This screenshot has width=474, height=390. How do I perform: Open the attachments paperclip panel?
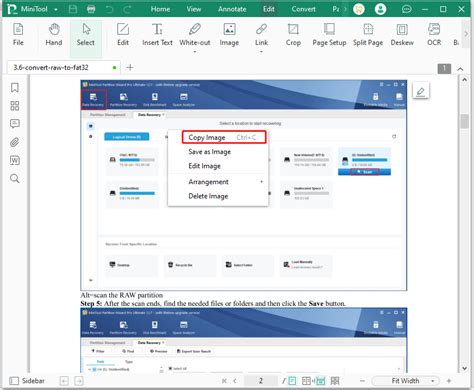[15, 142]
